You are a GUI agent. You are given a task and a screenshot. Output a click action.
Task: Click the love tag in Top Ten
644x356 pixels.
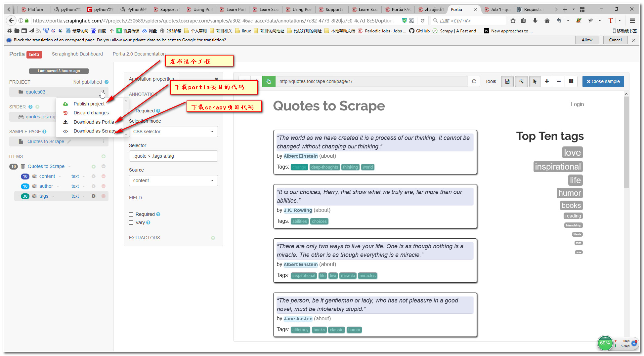click(x=572, y=152)
